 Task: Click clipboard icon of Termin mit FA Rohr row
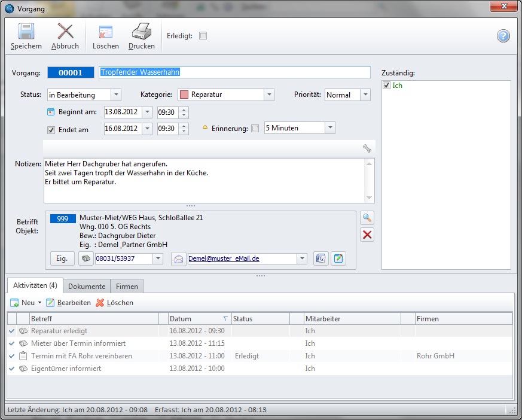pyautogui.click(x=23, y=356)
